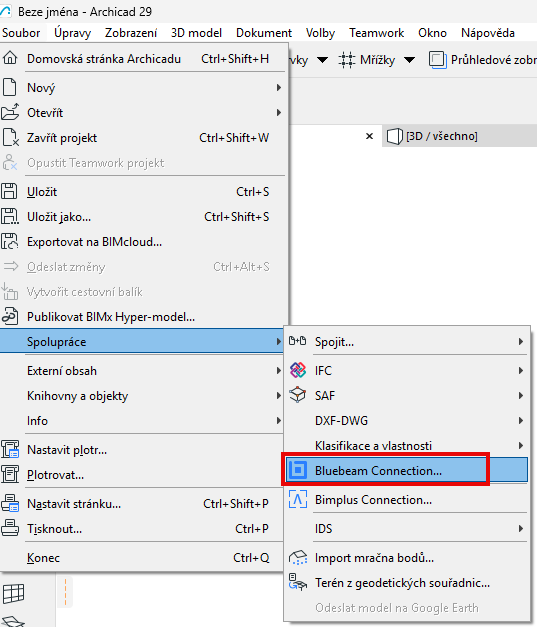
Task: Choose Uložit jako entry
Action: pos(142,217)
